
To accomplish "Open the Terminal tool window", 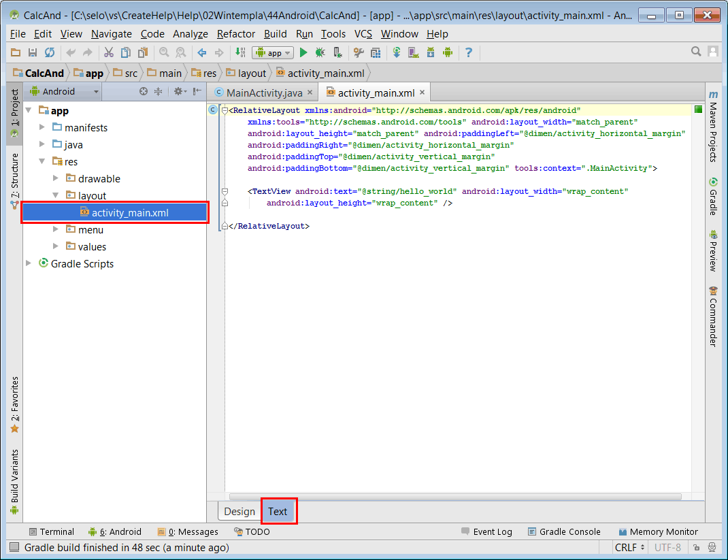I will [52, 531].
